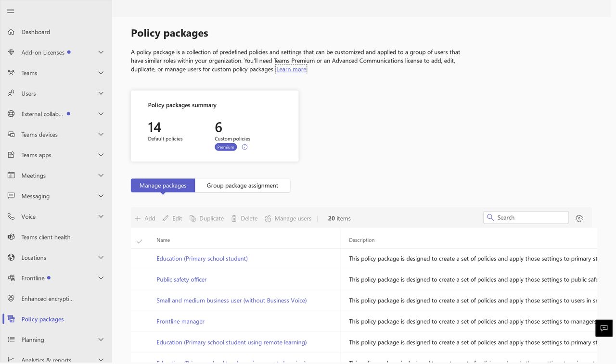Click inside the Search input field
The width and height of the screenshot is (616, 364).
pyautogui.click(x=526, y=217)
